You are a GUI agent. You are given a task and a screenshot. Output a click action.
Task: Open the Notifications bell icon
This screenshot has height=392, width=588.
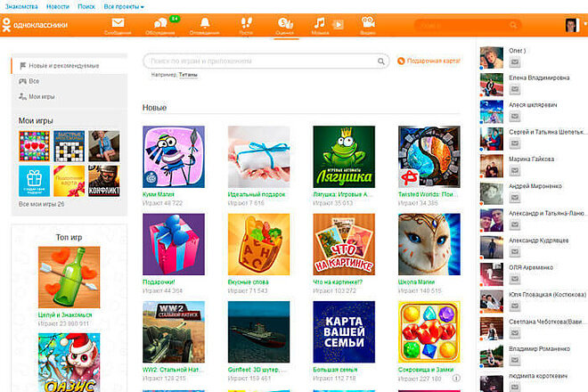[x=205, y=25]
